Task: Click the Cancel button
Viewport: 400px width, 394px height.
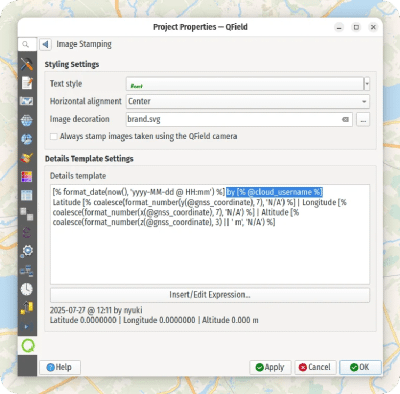Action: point(315,367)
